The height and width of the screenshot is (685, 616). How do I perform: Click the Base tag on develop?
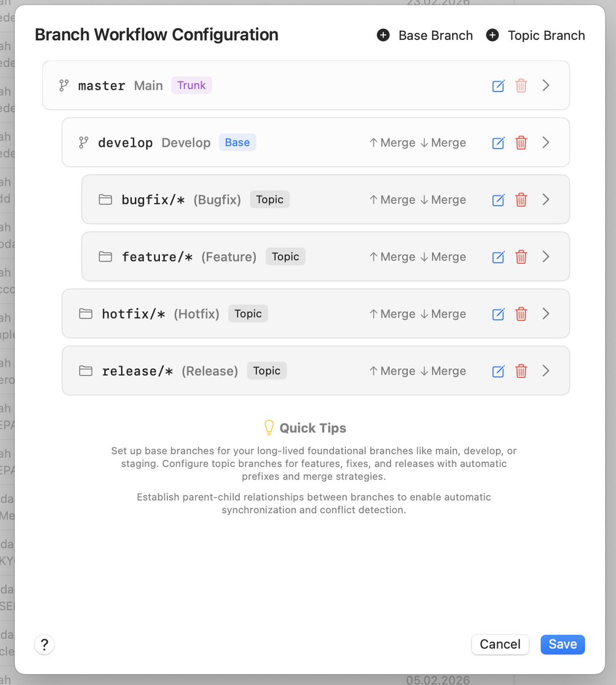point(237,142)
